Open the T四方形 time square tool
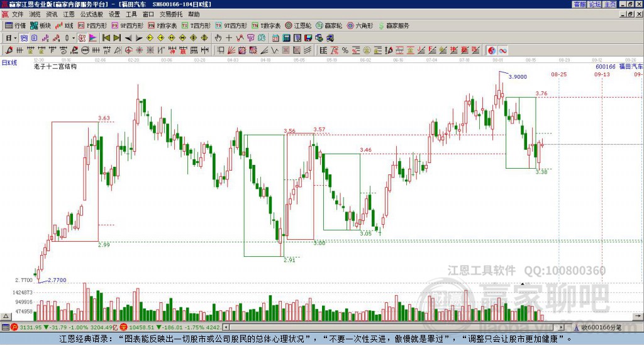Viewport: 644px width, 345px height. pos(196,25)
